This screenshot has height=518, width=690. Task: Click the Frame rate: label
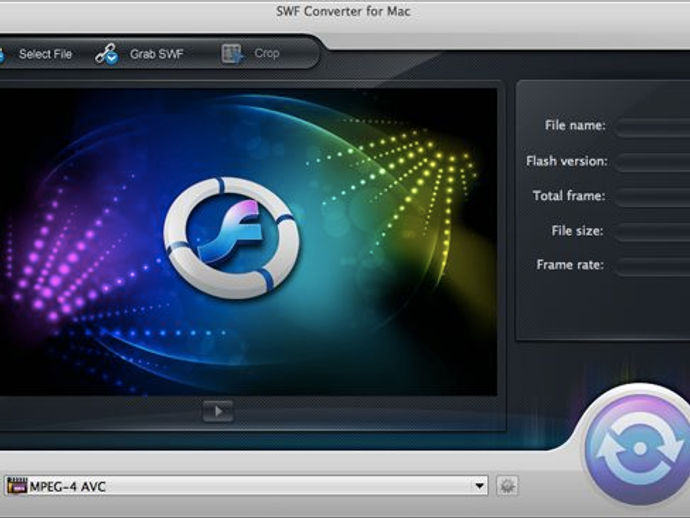point(570,265)
